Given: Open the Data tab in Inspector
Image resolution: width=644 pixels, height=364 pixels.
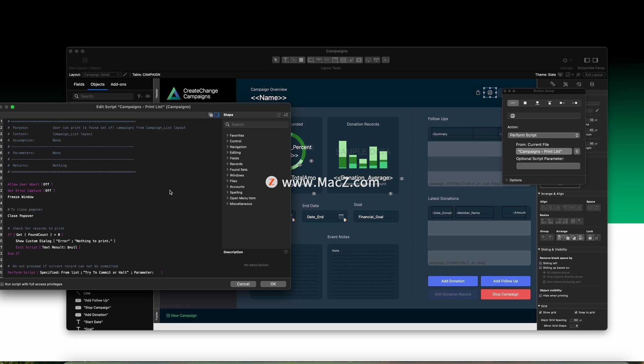Looking at the screenshot, I should [592, 84].
